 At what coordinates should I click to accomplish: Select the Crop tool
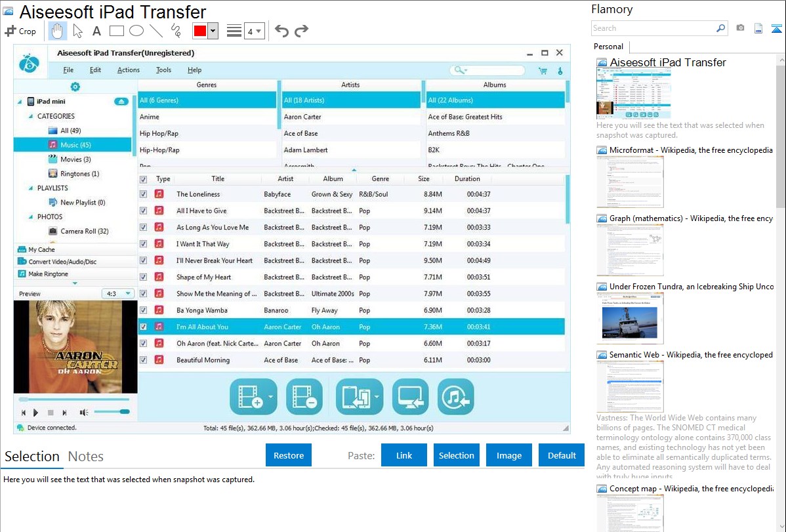pos(20,31)
